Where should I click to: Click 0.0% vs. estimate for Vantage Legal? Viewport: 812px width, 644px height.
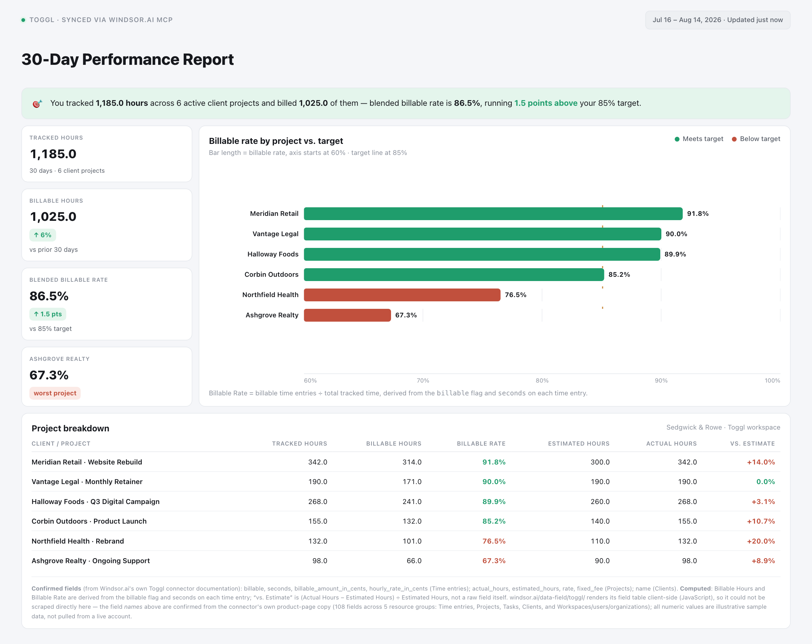coord(765,482)
